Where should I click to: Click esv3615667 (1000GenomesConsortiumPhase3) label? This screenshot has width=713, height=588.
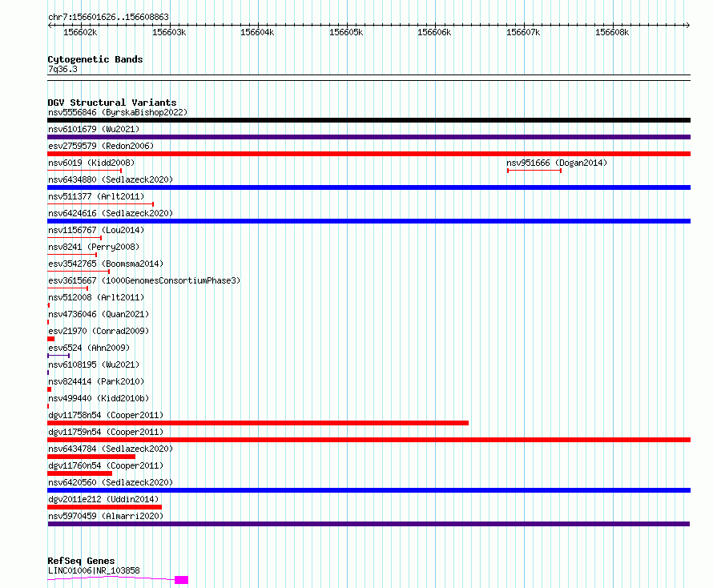point(144,280)
